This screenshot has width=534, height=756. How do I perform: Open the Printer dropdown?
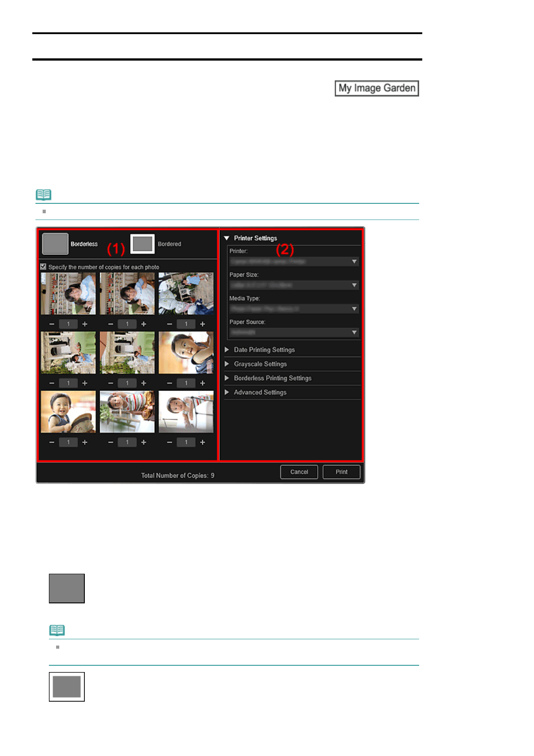click(x=294, y=262)
